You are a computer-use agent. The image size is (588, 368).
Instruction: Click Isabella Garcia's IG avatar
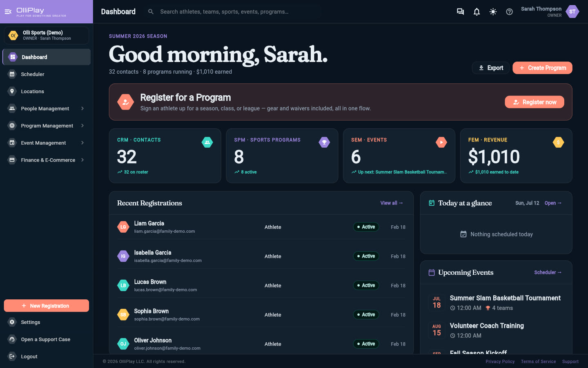point(123,256)
